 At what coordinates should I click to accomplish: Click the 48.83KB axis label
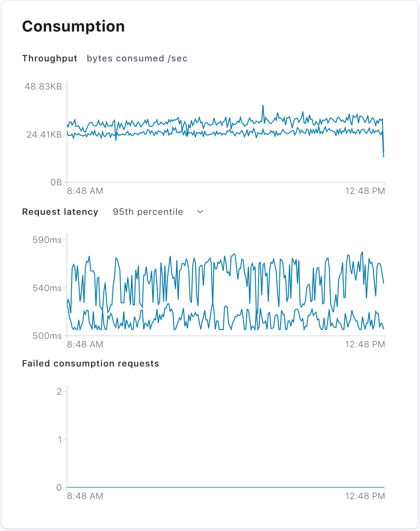pyautogui.click(x=43, y=87)
